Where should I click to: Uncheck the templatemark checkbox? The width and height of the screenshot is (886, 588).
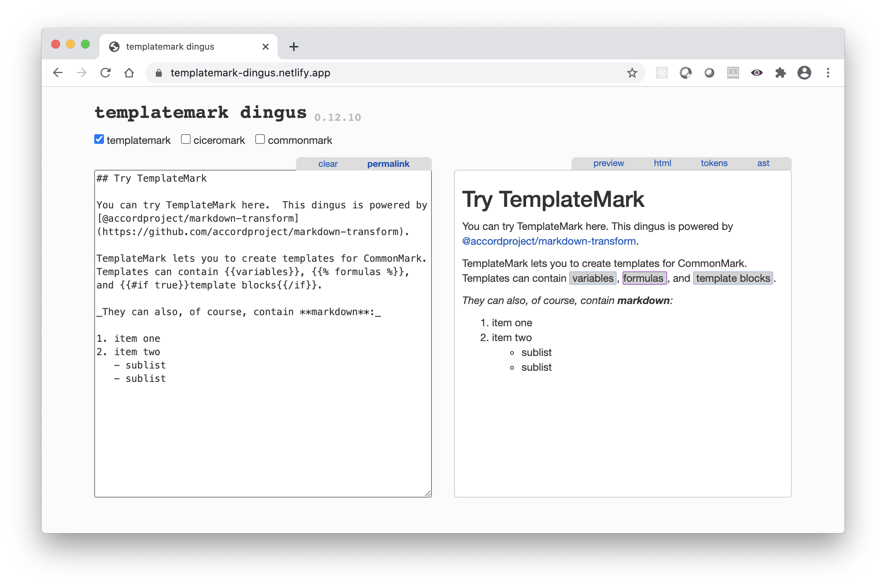click(x=99, y=139)
